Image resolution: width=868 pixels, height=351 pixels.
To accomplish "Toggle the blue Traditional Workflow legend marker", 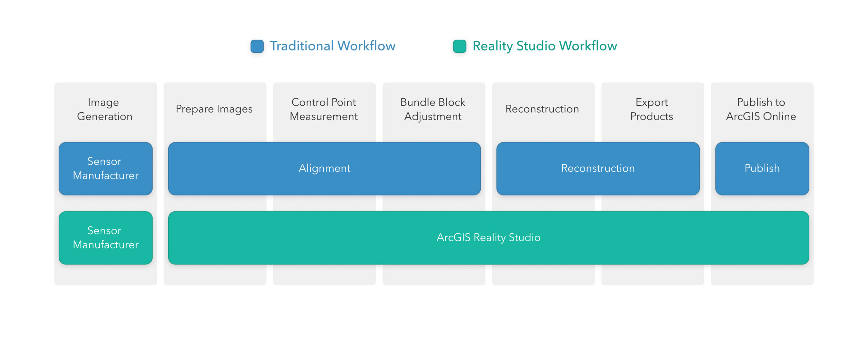I will [x=257, y=46].
